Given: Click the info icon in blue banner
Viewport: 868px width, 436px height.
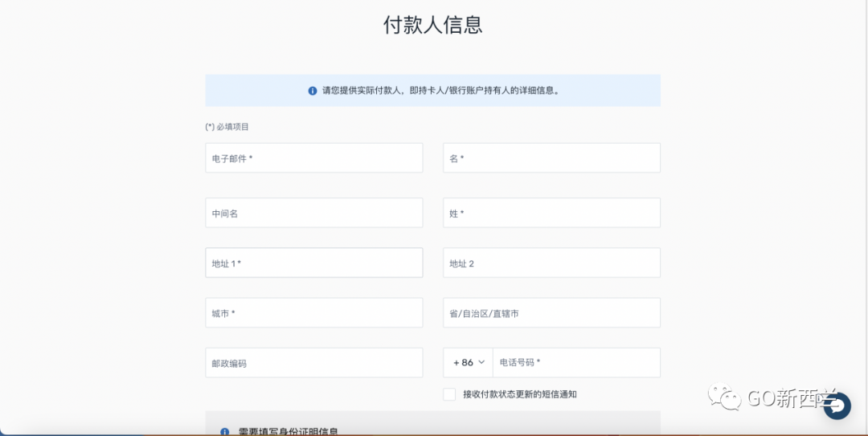Looking at the screenshot, I should pos(313,91).
